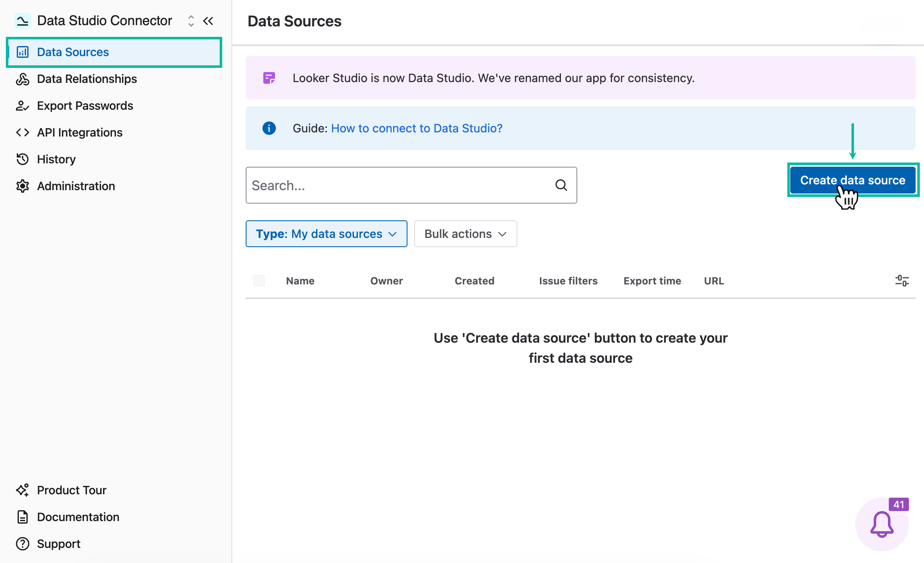Open column settings sliders icon
The width and height of the screenshot is (924, 563).
902,281
